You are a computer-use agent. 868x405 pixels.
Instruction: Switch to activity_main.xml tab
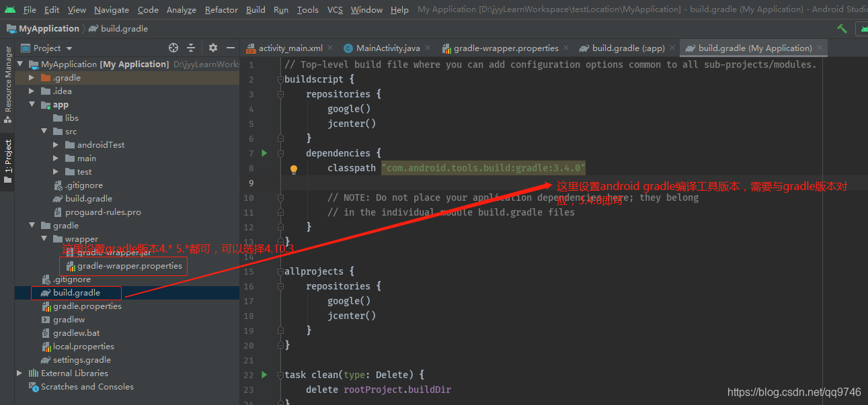click(290, 48)
